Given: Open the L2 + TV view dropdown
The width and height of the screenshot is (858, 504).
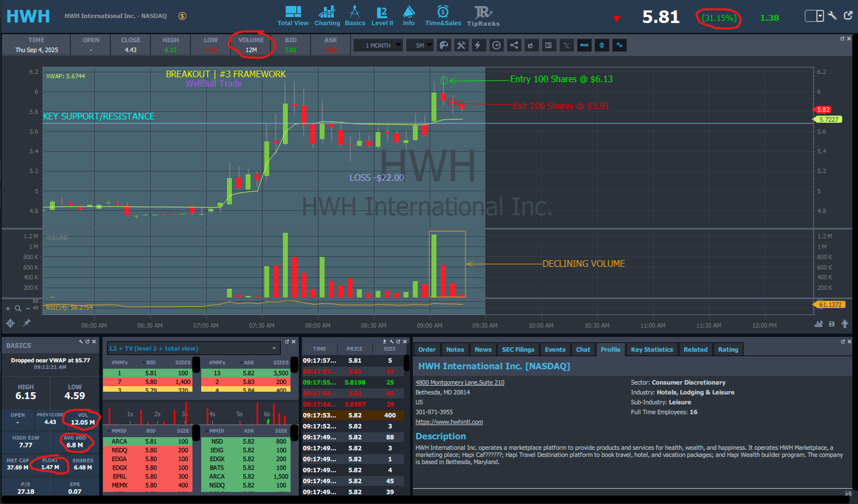Looking at the screenshot, I should pos(193,348).
